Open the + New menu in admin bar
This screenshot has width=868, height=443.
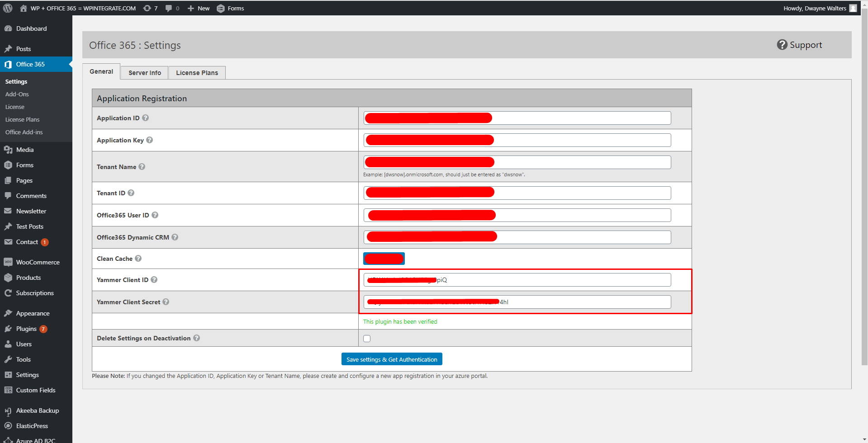199,8
